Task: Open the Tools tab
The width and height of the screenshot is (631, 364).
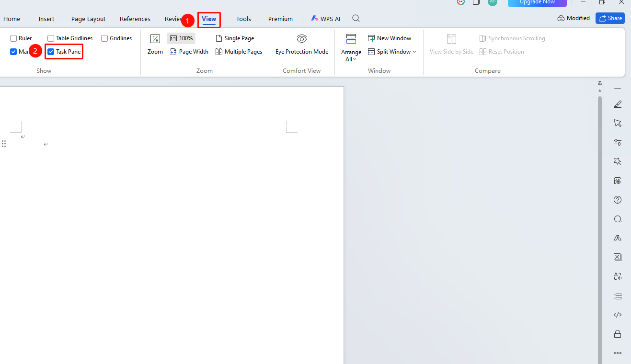Action: click(x=243, y=19)
